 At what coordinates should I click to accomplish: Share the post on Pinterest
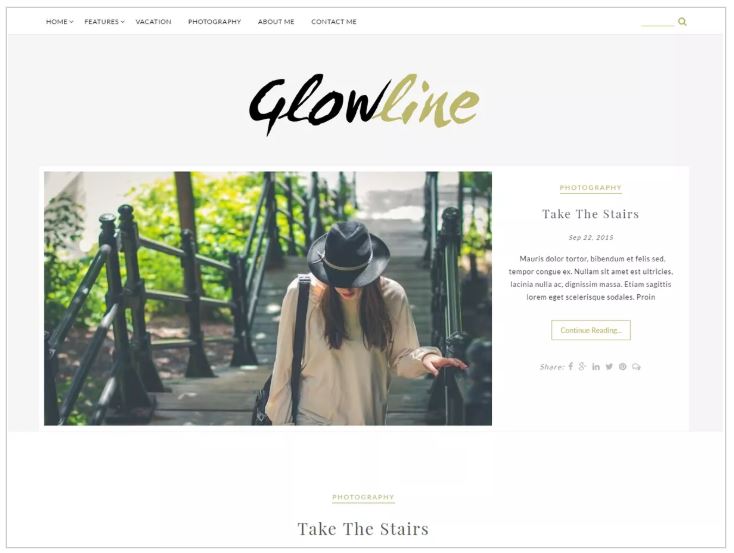click(x=623, y=366)
